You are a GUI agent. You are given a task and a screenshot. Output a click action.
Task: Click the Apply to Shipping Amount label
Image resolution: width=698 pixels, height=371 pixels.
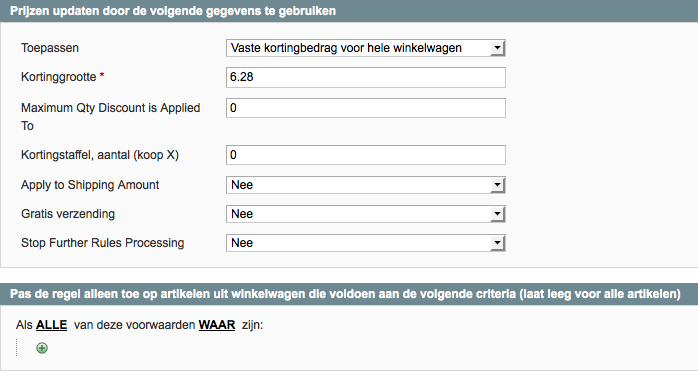pyautogui.click(x=90, y=185)
